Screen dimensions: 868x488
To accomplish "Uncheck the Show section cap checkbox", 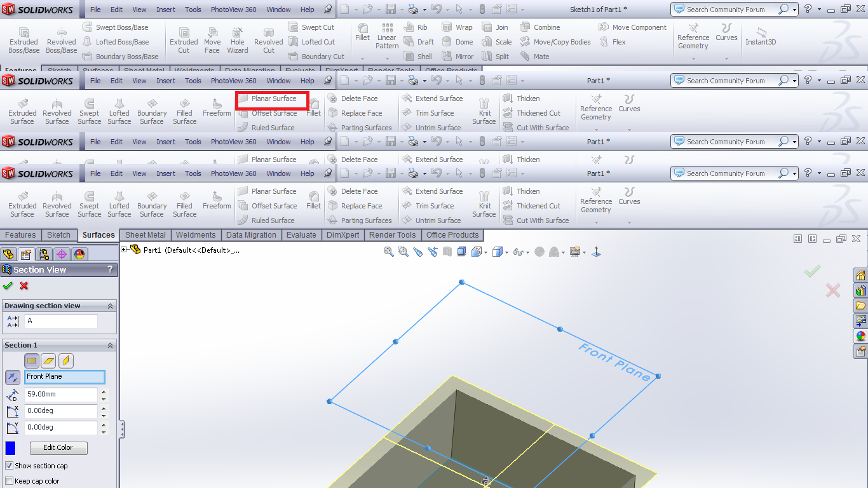I will [9, 466].
